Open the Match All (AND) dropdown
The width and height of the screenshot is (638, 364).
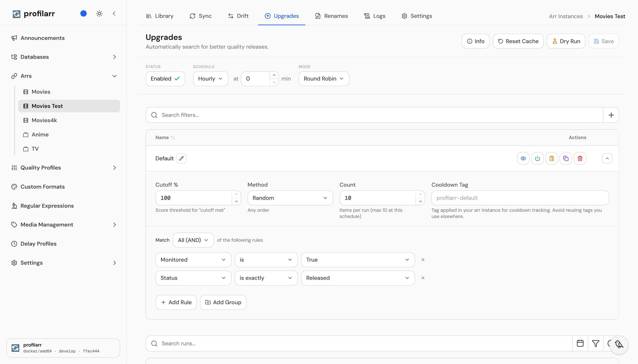pyautogui.click(x=193, y=240)
